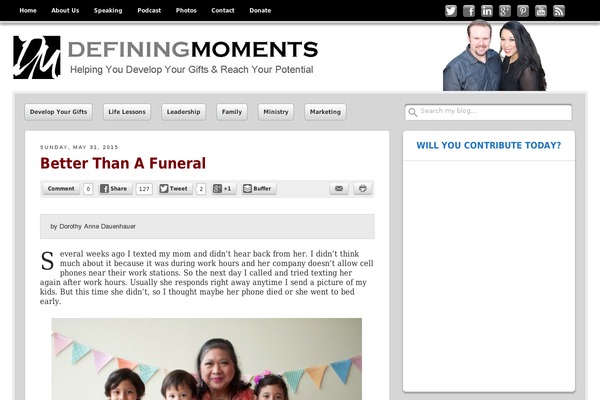Screen dimensions: 600x400
Task: Select the Life Lessons category
Action: [x=127, y=112]
